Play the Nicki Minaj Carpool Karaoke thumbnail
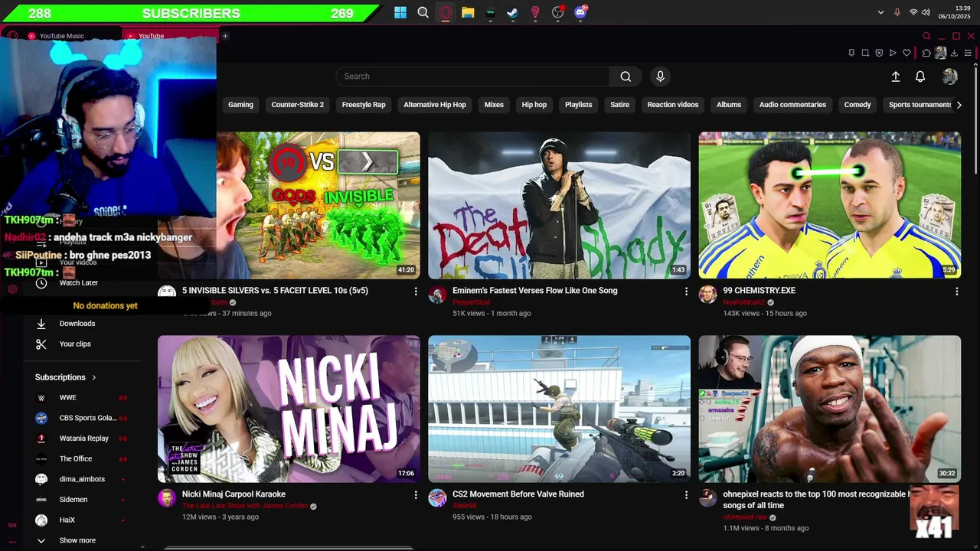Viewport: 980px width, 551px height. pos(289,409)
